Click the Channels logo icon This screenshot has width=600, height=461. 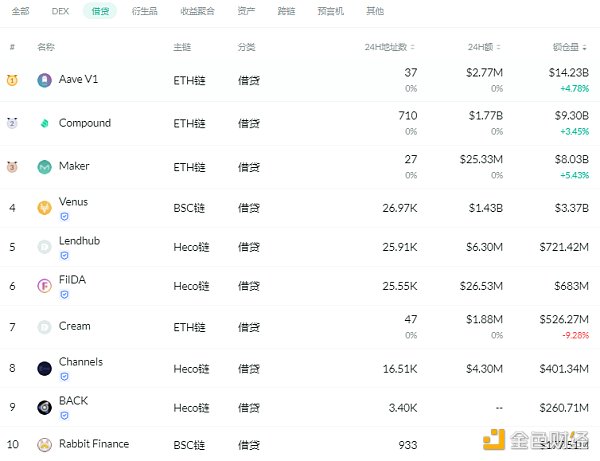click(x=44, y=368)
